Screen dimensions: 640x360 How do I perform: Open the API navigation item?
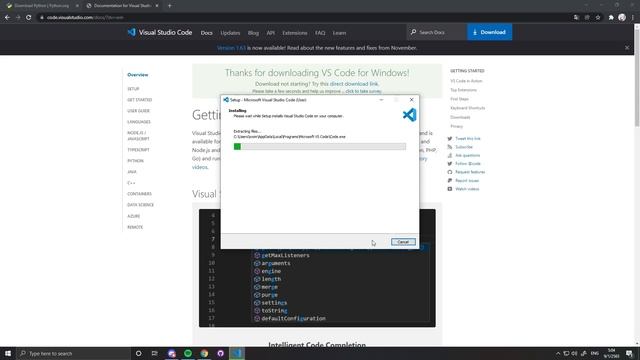(x=270, y=33)
